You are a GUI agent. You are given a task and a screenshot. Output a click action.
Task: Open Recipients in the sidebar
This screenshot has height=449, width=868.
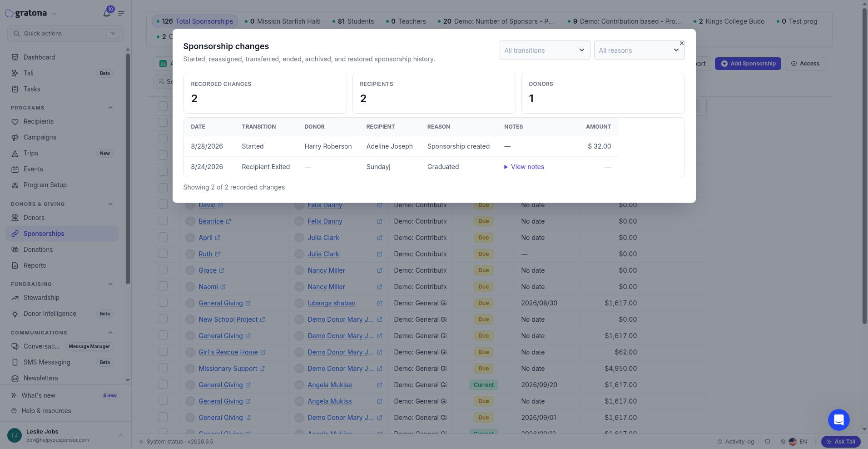pos(63,121)
